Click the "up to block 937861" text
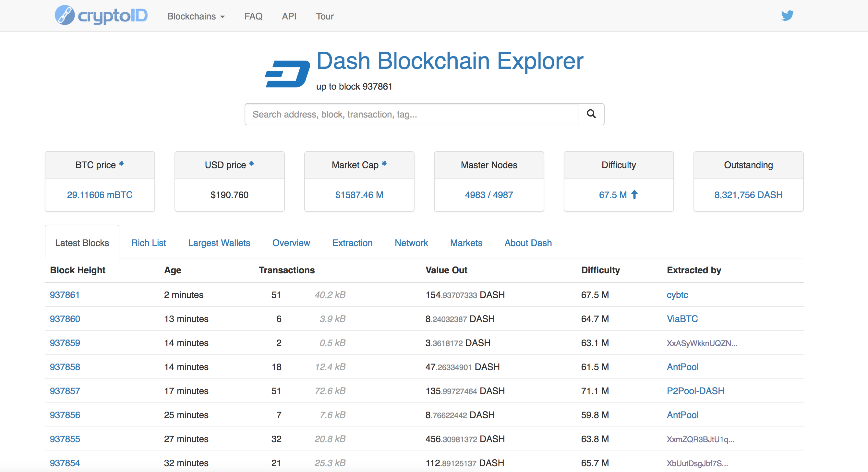868x472 pixels. click(x=354, y=87)
